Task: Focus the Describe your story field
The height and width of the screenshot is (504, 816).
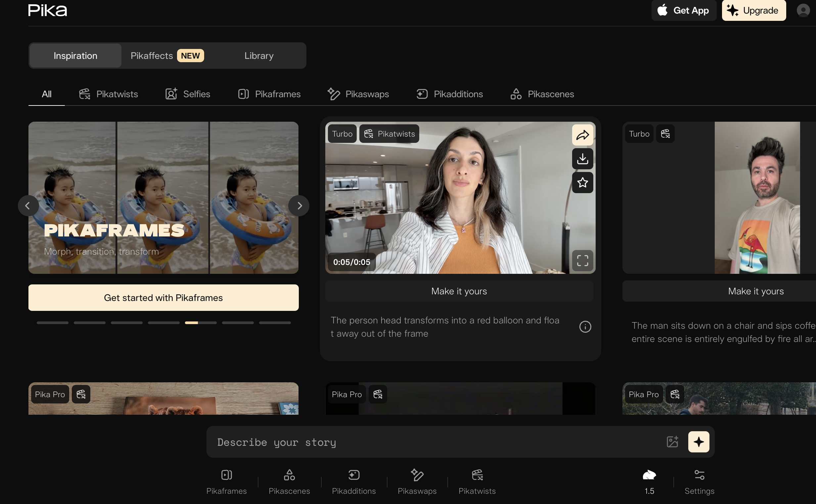Action: [x=433, y=442]
